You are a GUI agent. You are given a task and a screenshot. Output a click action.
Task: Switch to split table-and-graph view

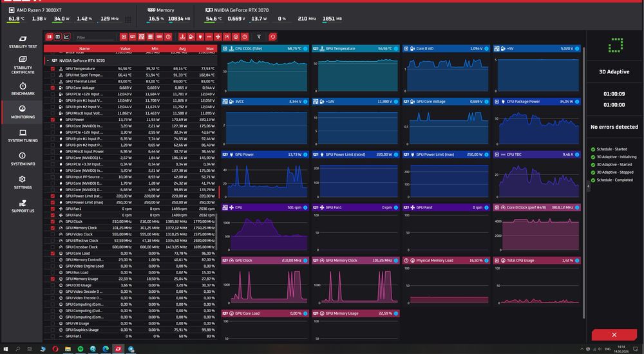coord(50,37)
